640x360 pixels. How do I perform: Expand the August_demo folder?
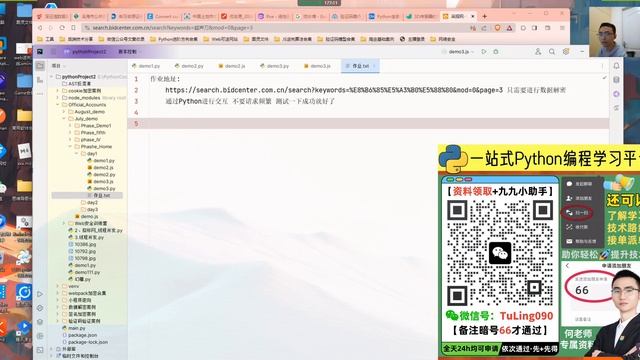(64, 111)
